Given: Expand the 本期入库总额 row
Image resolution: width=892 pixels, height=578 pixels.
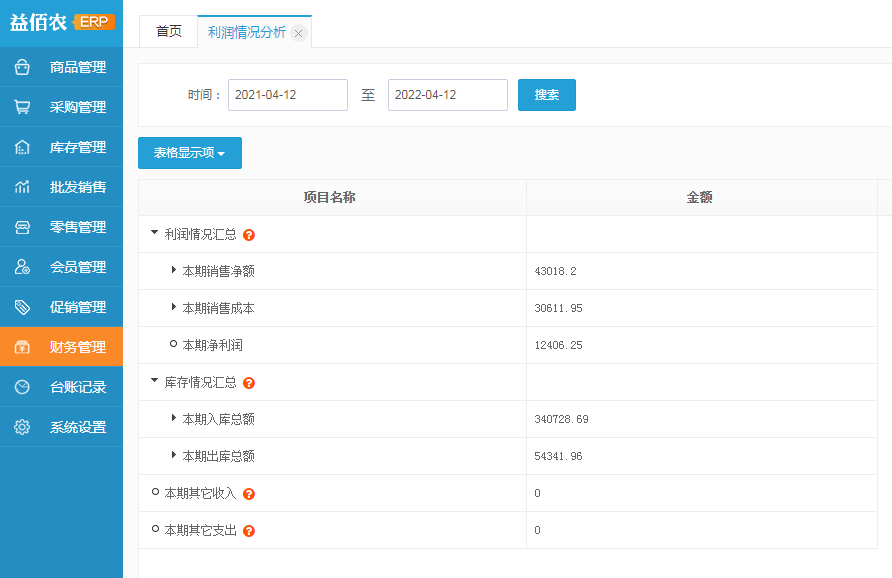Looking at the screenshot, I should (174, 418).
